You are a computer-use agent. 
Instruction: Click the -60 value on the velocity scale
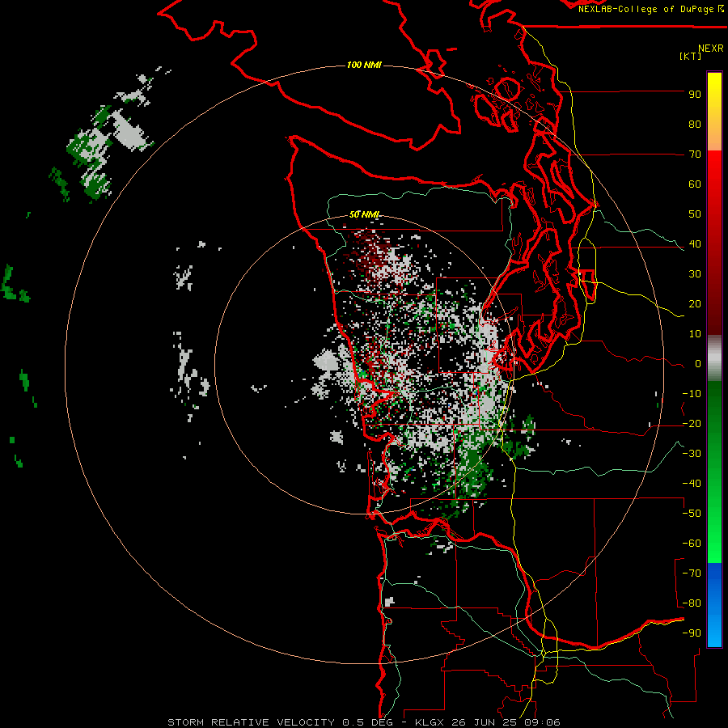coord(692,544)
